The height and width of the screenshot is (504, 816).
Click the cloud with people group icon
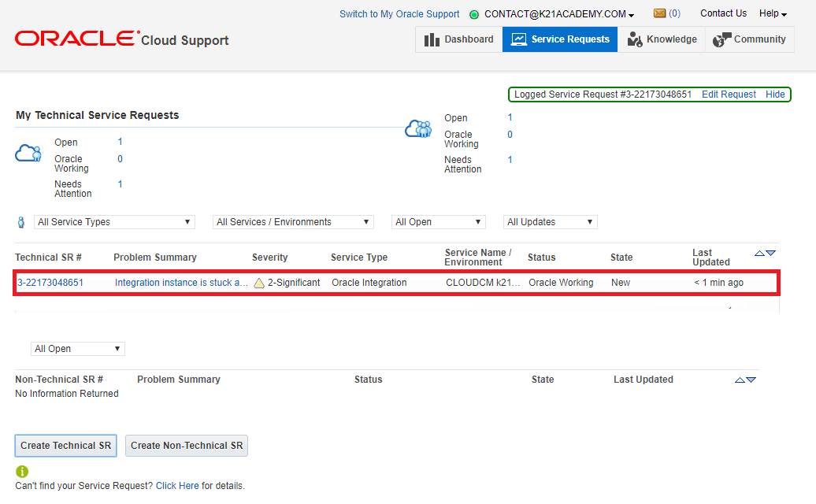(x=417, y=128)
